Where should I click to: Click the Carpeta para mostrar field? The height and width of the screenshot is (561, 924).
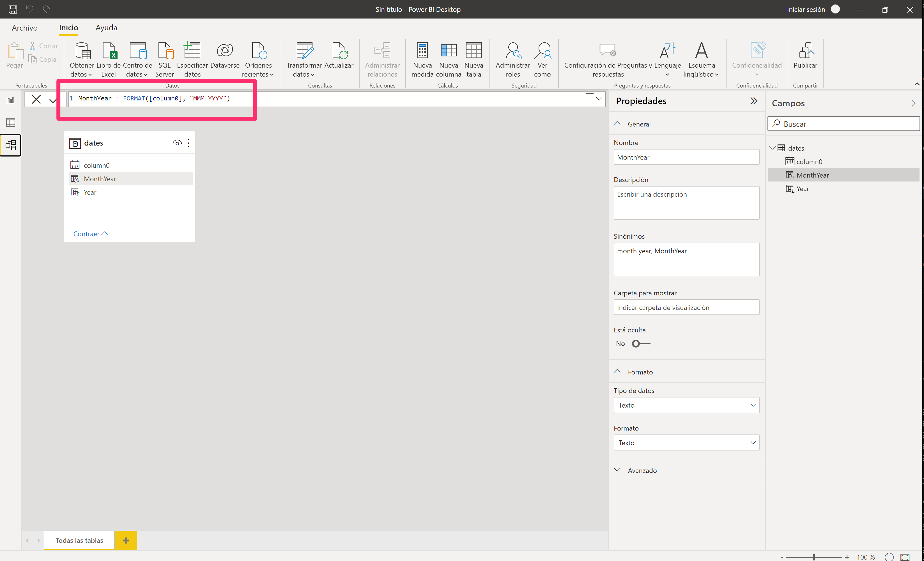point(686,307)
